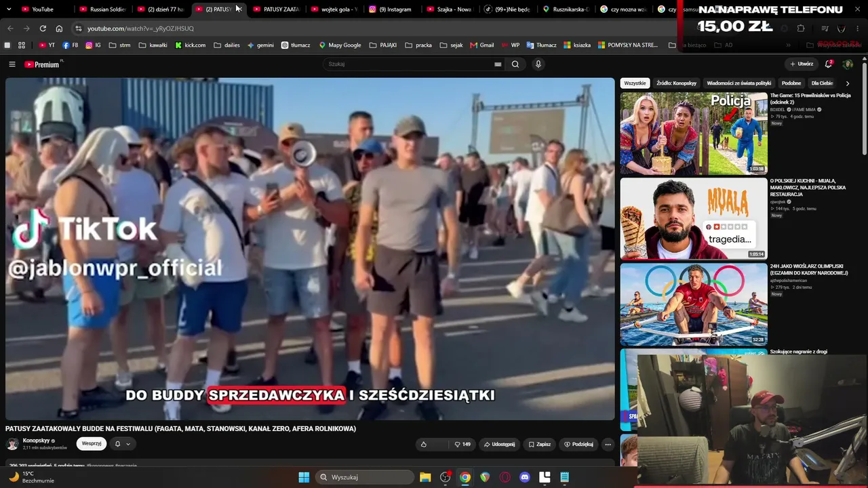Click the YouTube search magnifier button
This screenshot has width=868, height=488.
tap(515, 64)
